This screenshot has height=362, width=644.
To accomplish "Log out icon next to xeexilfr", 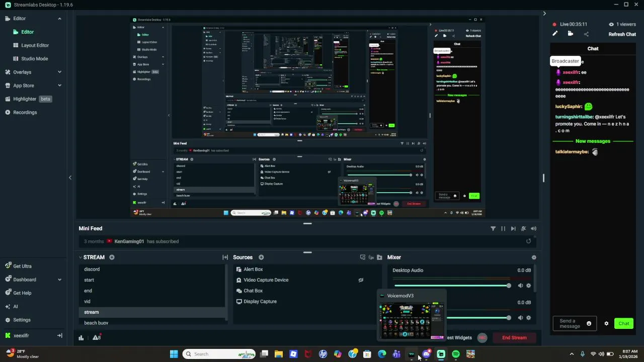I will [59, 335].
